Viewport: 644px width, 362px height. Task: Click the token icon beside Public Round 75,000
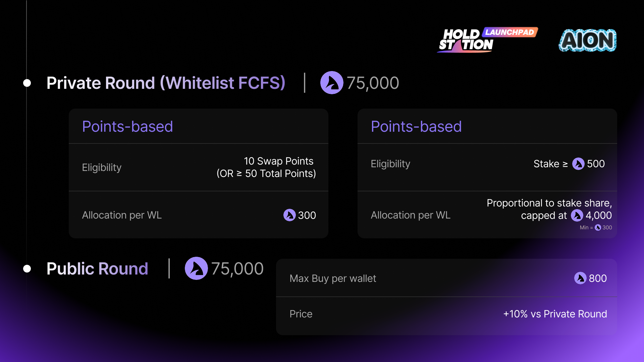[196, 268]
